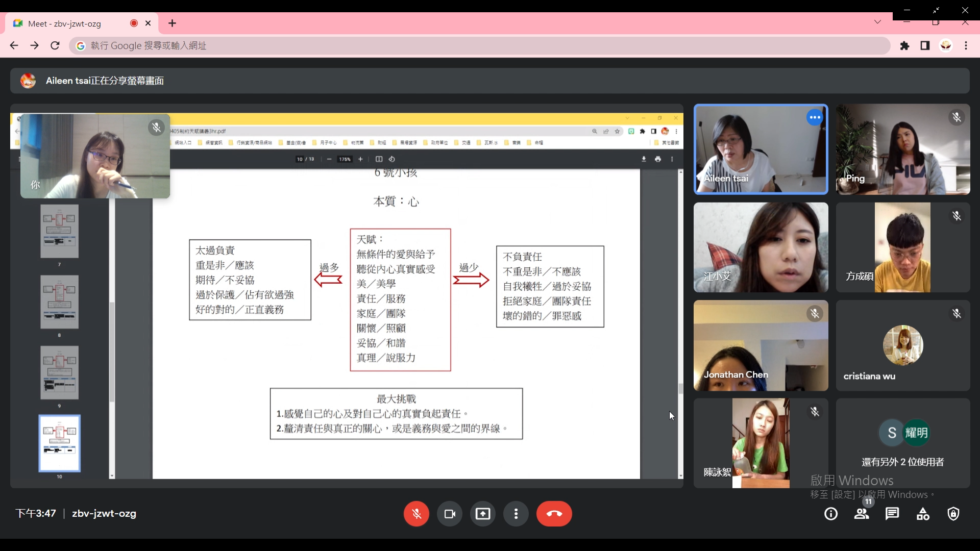Toggle camera on/off button
Screen dimensions: 980x551
[450, 514]
